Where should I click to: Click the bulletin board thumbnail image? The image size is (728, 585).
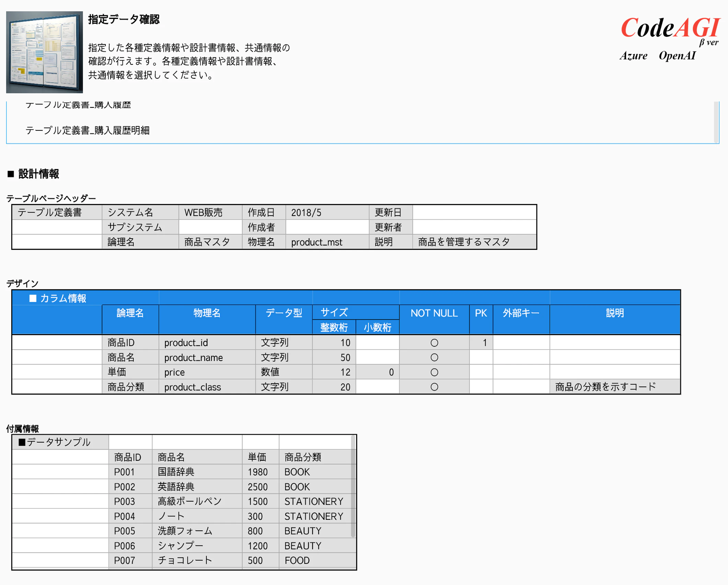[44, 52]
